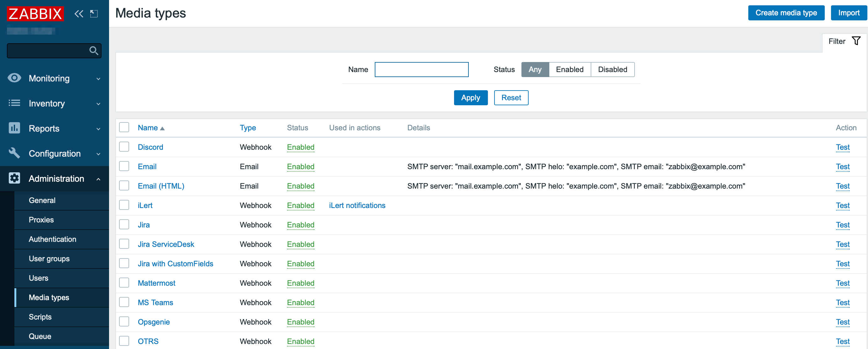Open the Scripts submenu item
Screen dimensions: 868x349
point(40,317)
